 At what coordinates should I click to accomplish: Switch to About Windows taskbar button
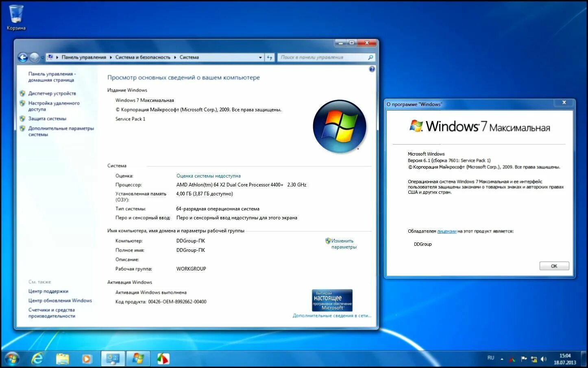point(138,359)
